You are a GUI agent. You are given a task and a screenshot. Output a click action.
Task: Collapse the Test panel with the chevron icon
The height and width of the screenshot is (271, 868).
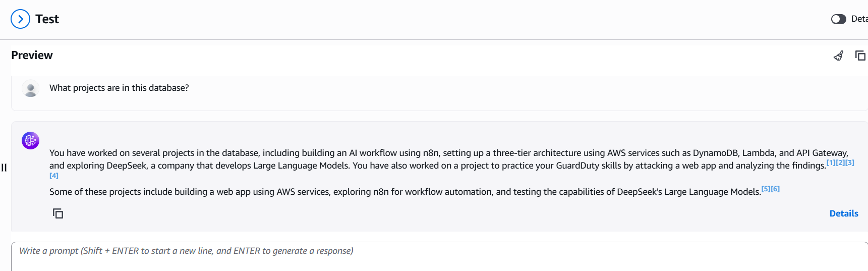[20, 19]
